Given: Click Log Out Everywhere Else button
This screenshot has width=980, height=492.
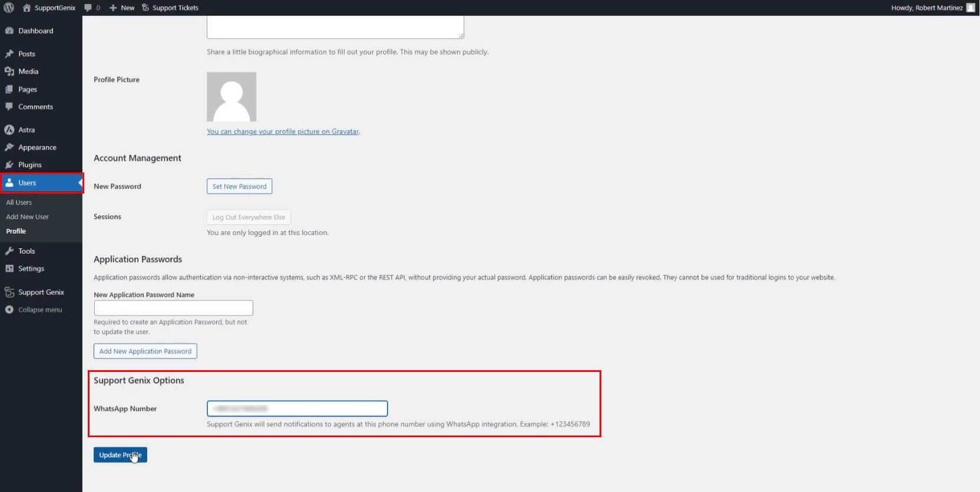Looking at the screenshot, I should point(249,217).
